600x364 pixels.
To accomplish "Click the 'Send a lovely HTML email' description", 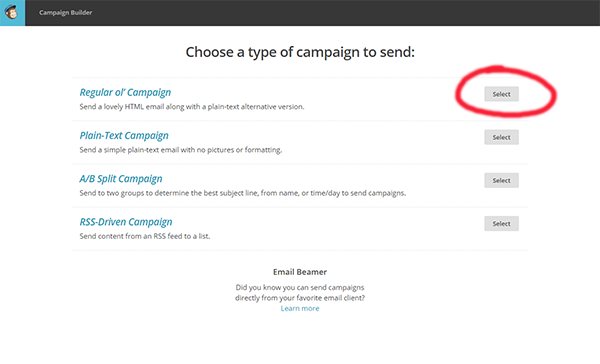I will pos(192,107).
